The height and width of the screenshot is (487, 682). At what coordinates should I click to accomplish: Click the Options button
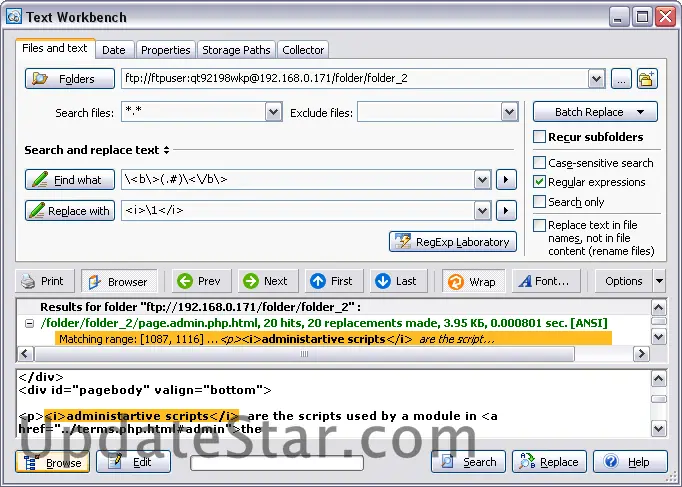point(623,281)
